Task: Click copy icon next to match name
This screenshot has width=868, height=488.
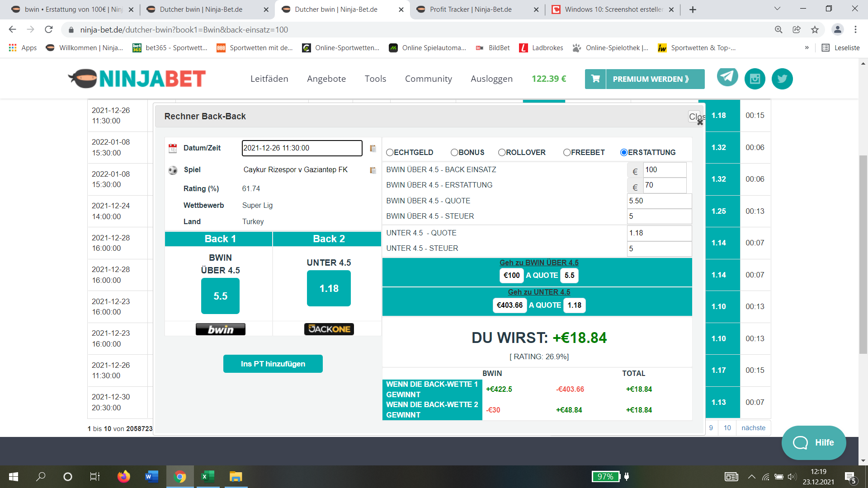Action: (x=373, y=170)
